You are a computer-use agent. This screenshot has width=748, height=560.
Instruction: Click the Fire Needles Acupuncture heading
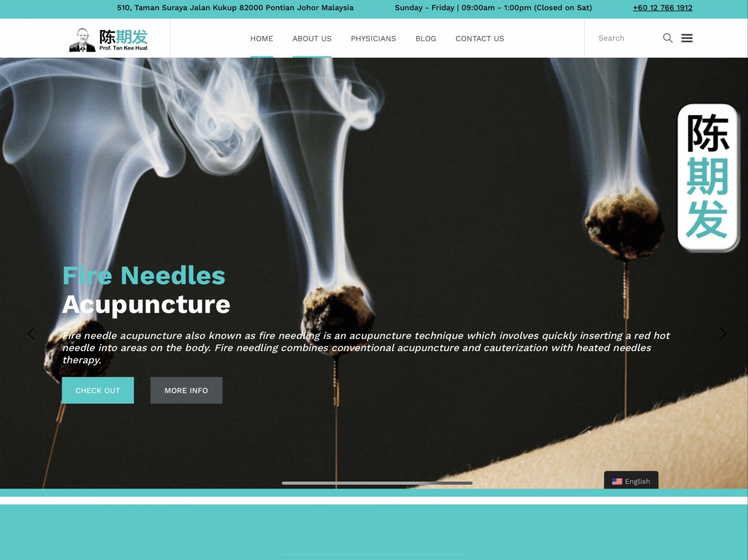145,290
